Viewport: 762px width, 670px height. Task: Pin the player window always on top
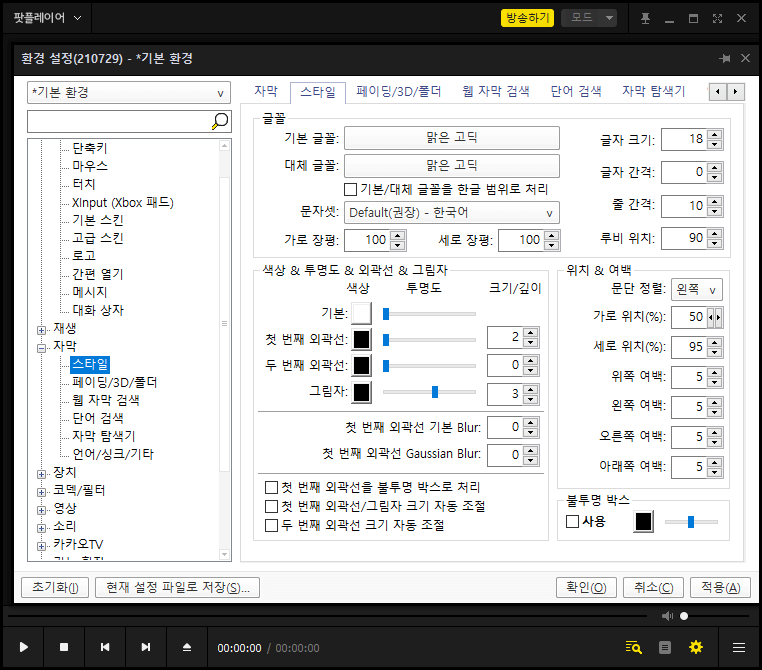[x=645, y=18]
